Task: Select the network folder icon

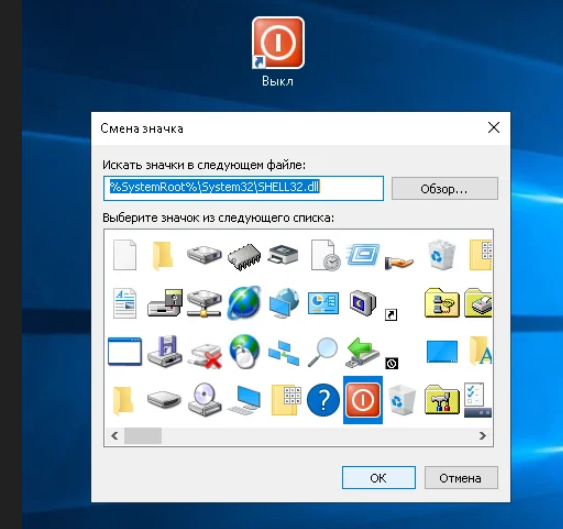Action: point(442,303)
